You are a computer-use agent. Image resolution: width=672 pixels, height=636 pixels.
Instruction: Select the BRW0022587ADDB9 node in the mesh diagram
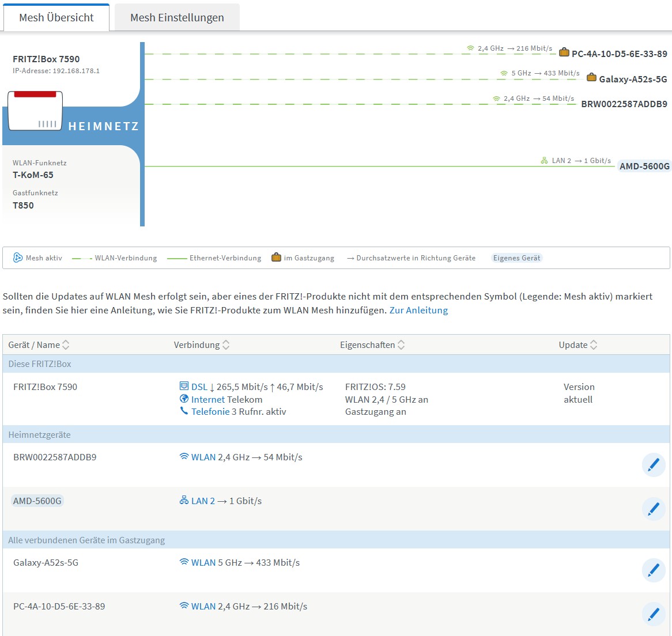click(x=624, y=104)
